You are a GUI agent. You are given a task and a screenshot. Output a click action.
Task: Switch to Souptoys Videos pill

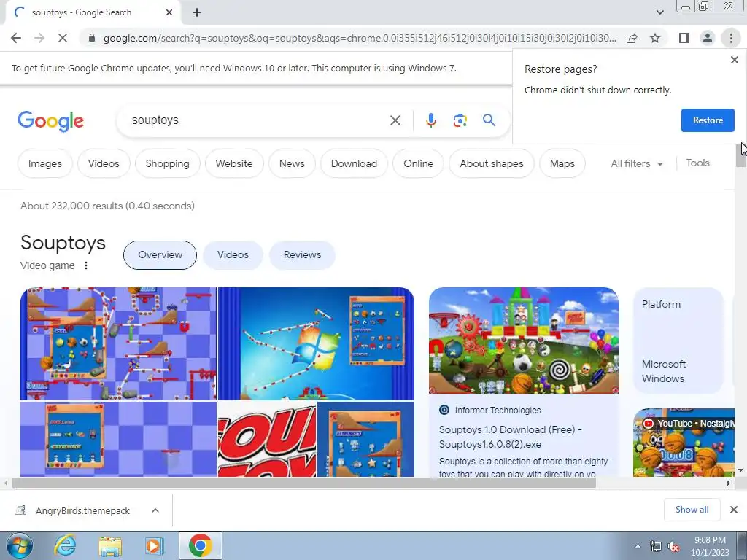(x=233, y=254)
